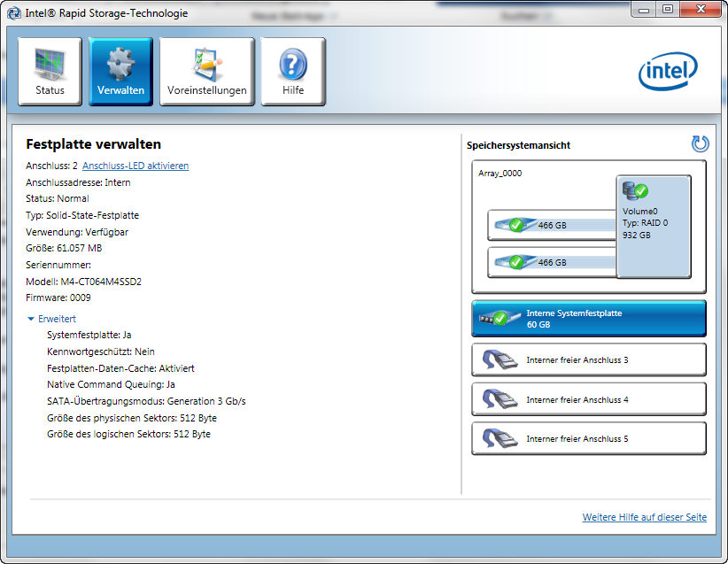
Task: Click the Intel logo
Action: point(668,71)
